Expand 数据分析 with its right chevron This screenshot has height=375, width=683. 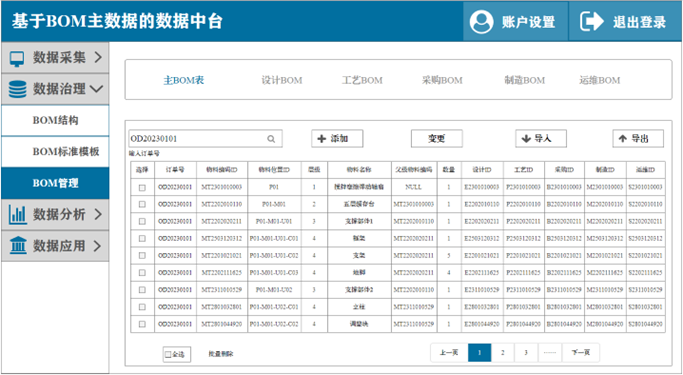point(98,214)
